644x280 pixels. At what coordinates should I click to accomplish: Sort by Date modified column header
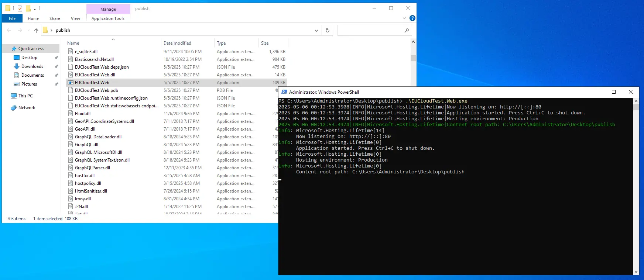177,43
